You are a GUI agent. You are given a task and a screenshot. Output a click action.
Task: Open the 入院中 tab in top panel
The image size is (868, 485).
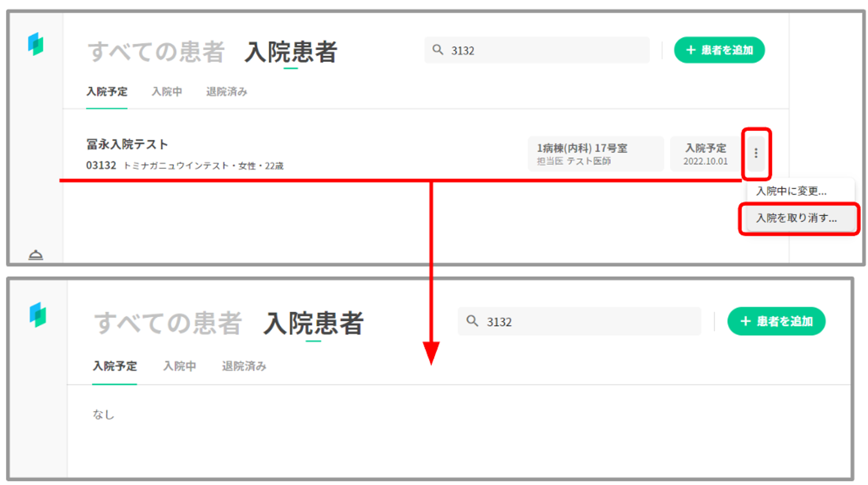click(x=167, y=92)
